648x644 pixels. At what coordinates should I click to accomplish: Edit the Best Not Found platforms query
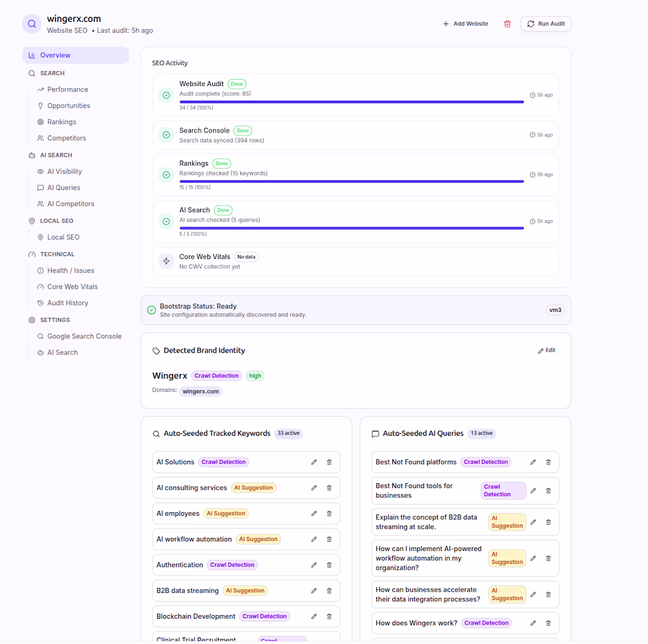point(533,462)
